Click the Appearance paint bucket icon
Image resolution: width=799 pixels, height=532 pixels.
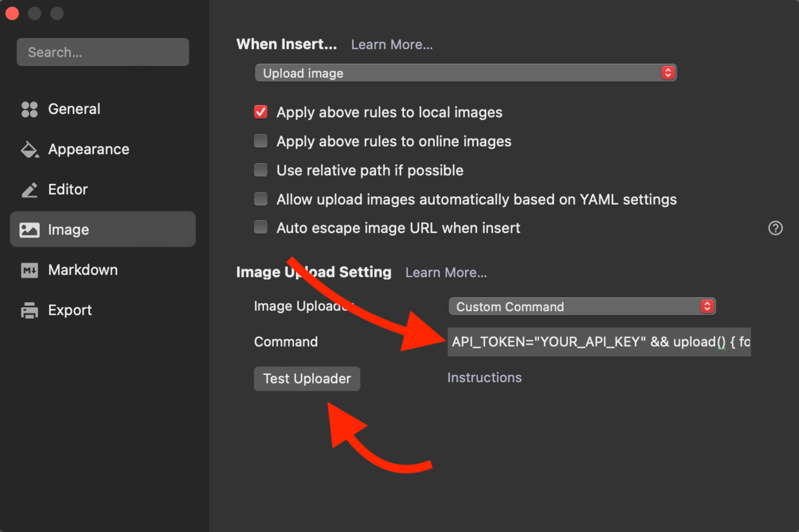click(29, 149)
